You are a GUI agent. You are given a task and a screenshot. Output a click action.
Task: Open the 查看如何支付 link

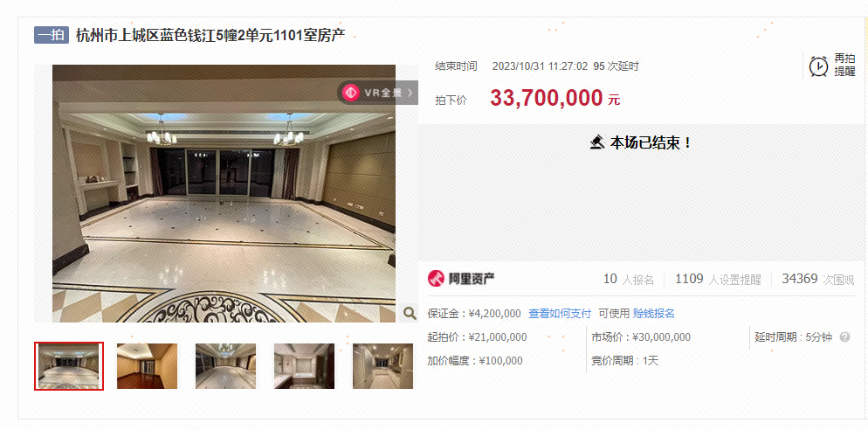click(560, 314)
